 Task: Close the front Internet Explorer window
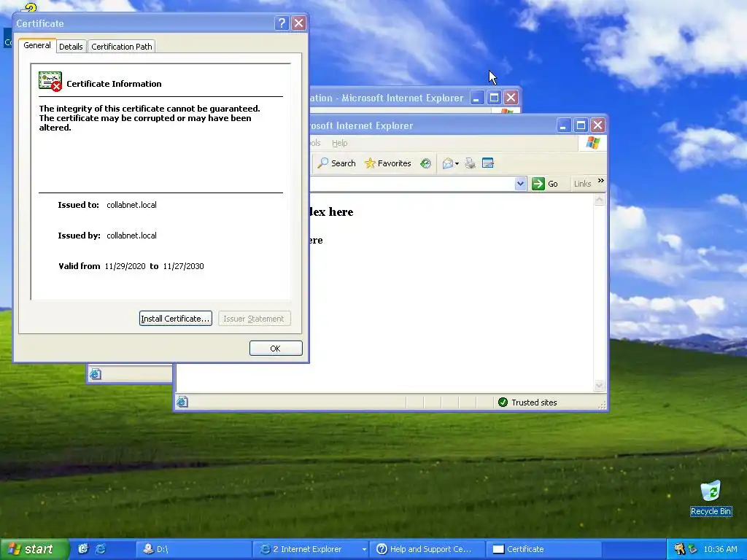598,125
